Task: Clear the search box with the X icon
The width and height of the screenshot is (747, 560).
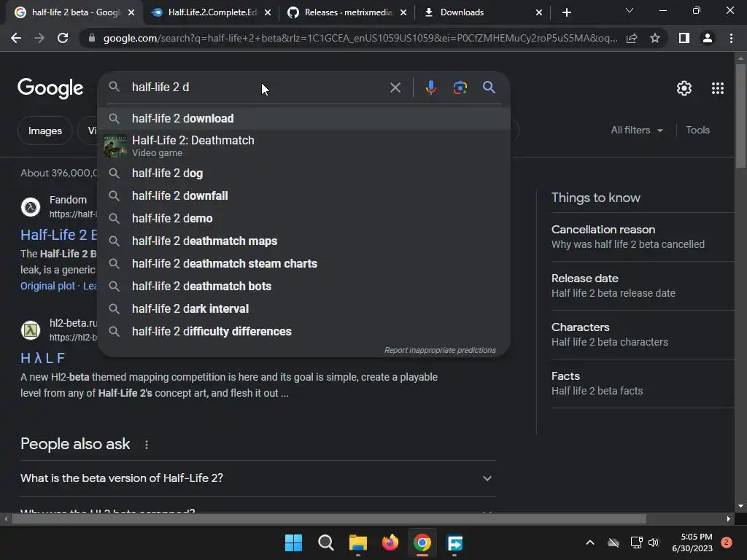Action: (x=395, y=87)
